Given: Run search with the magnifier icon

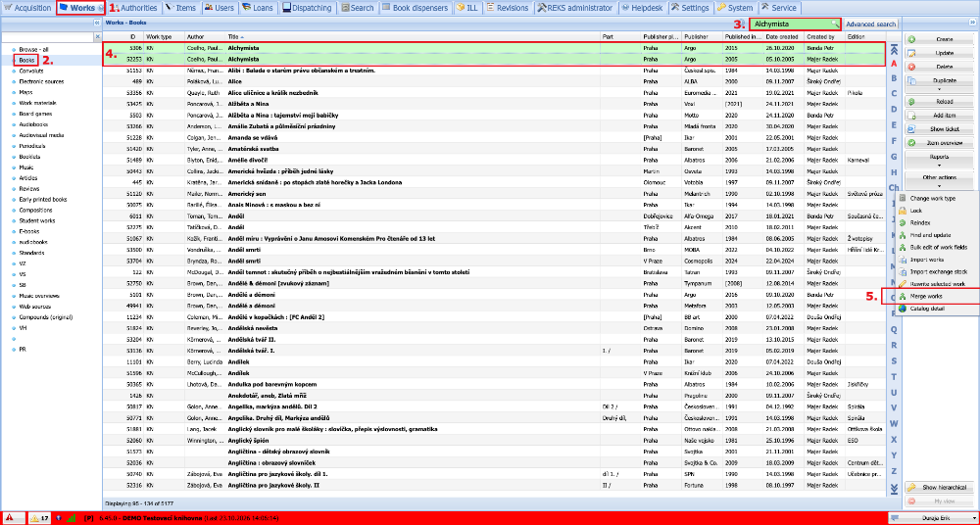Looking at the screenshot, I should click(x=834, y=24).
